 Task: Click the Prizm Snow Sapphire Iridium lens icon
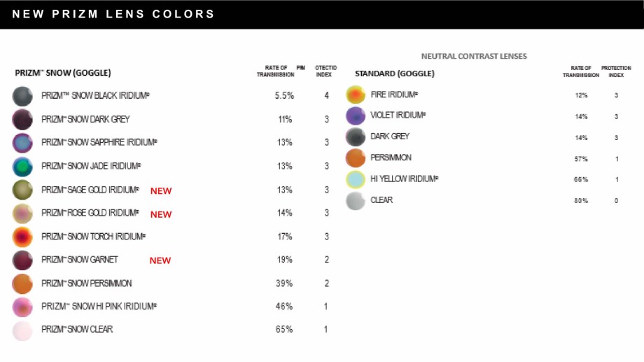point(22,143)
